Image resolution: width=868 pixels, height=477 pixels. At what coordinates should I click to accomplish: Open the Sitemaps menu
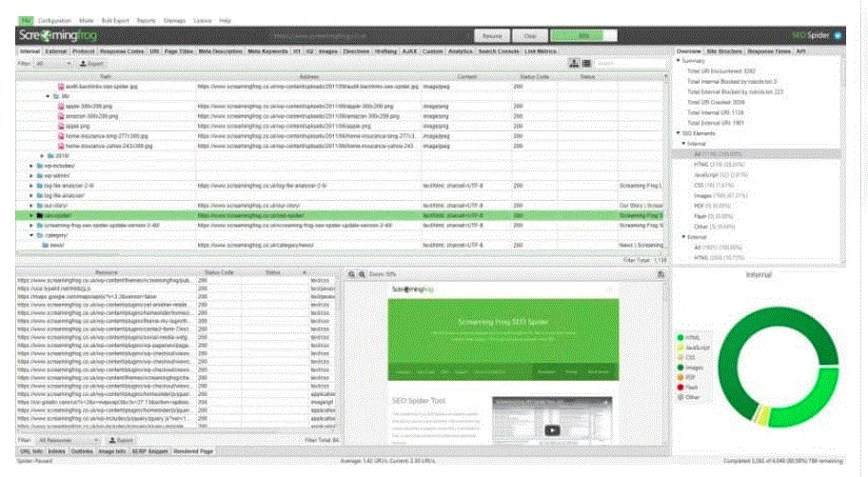(x=174, y=21)
